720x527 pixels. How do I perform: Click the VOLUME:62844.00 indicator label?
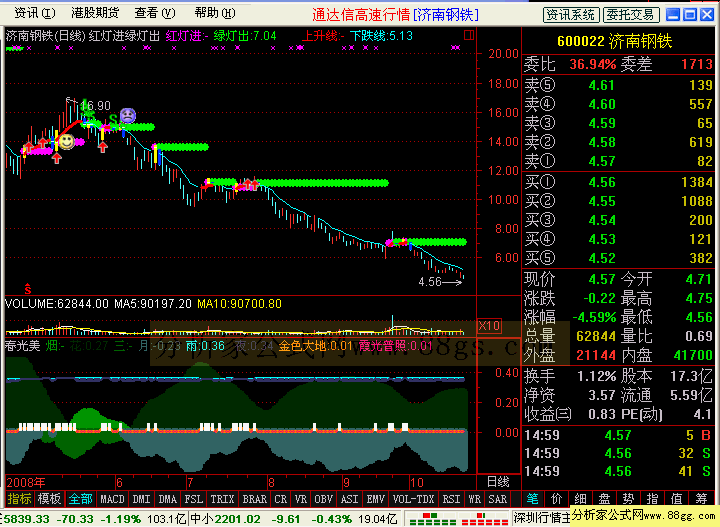(57, 303)
